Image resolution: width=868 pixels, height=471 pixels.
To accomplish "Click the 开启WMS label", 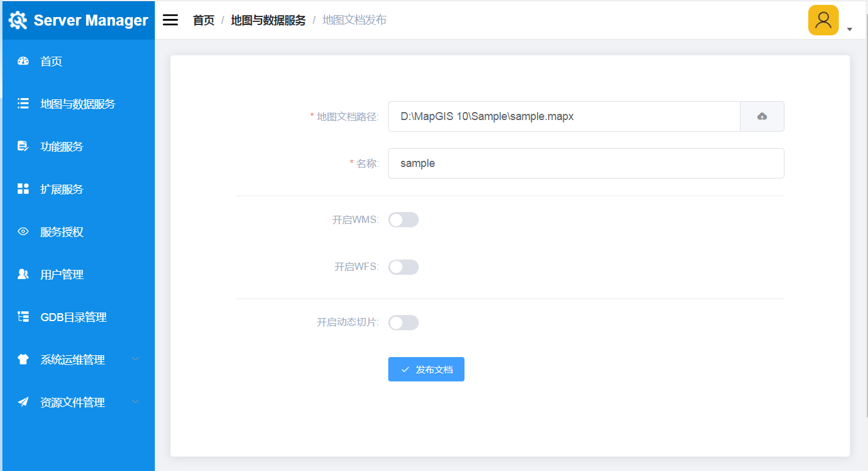I will click(x=355, y=220).
